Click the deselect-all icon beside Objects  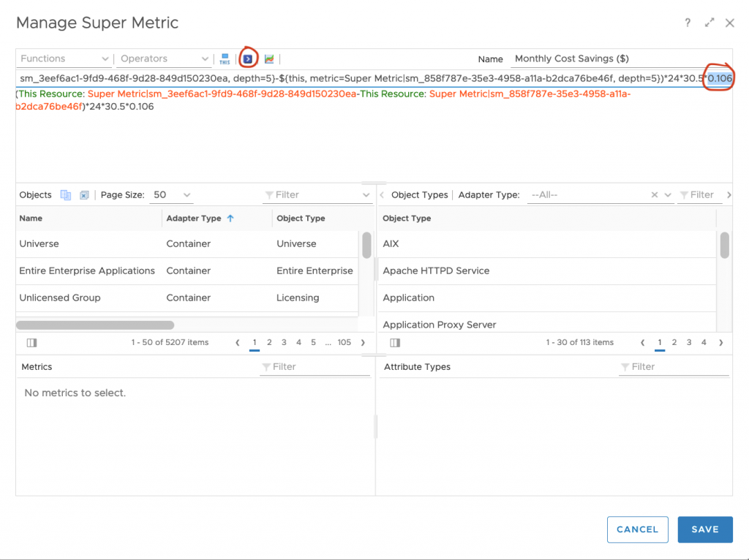[x=84, y=195]
